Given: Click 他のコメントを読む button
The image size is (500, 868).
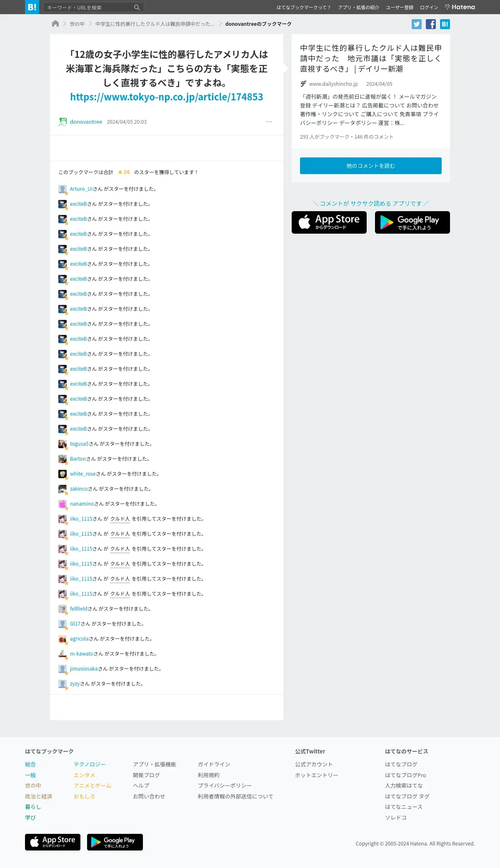Looking at the screenshot, I should pos(371,166).
